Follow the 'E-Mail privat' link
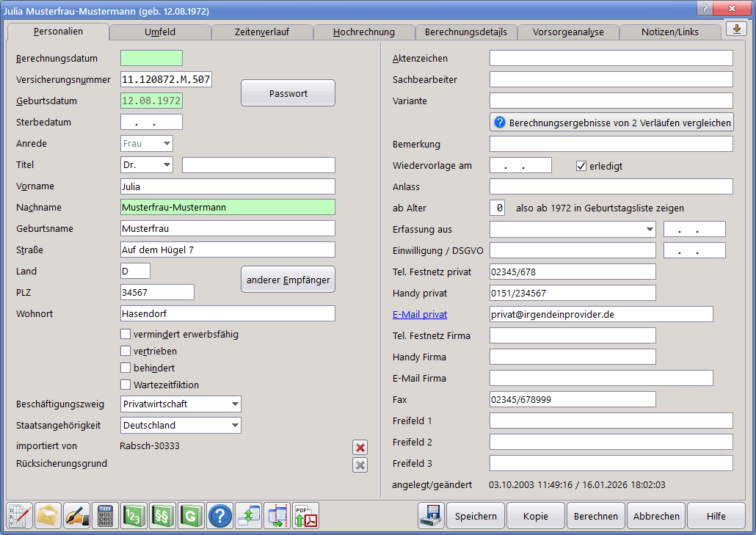Image resolution: width=756 pixels, height=535 pixels. [420, 314]
